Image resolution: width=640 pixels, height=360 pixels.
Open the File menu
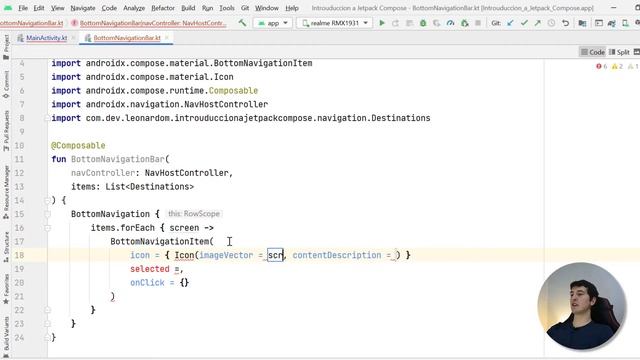[x=23, y=8]
